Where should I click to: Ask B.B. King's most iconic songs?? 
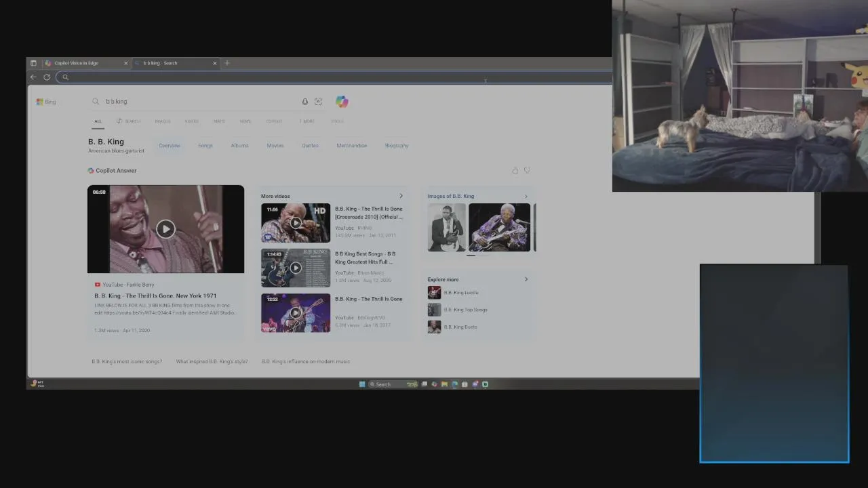[127, 362]
